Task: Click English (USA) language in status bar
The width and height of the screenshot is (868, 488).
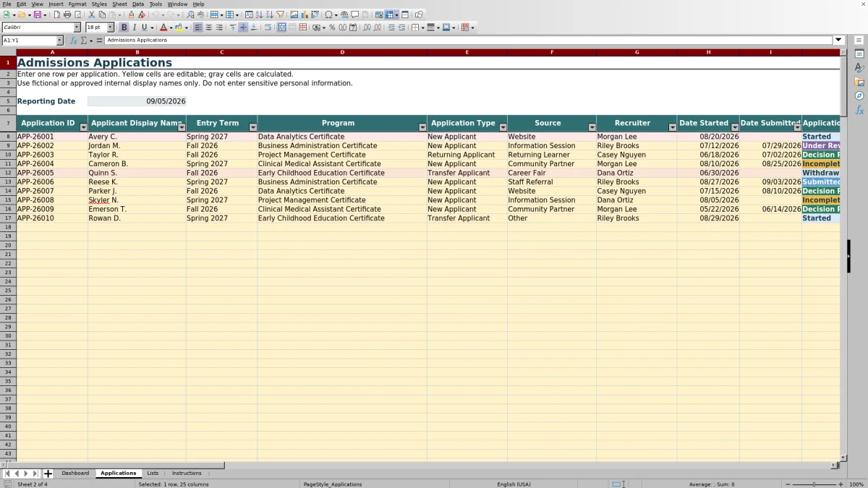Action: [x=514, y=484]
